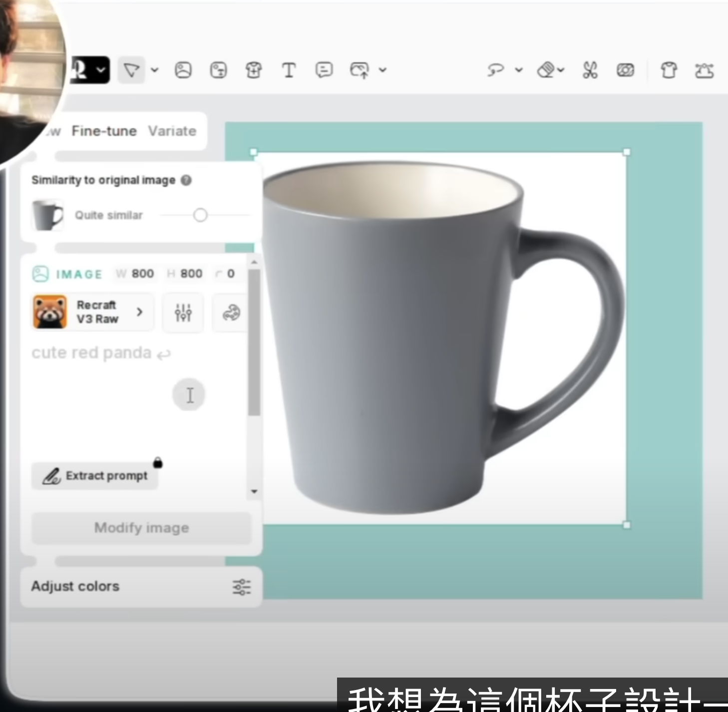Expand the upload image tool dropdown arrow

382,70
